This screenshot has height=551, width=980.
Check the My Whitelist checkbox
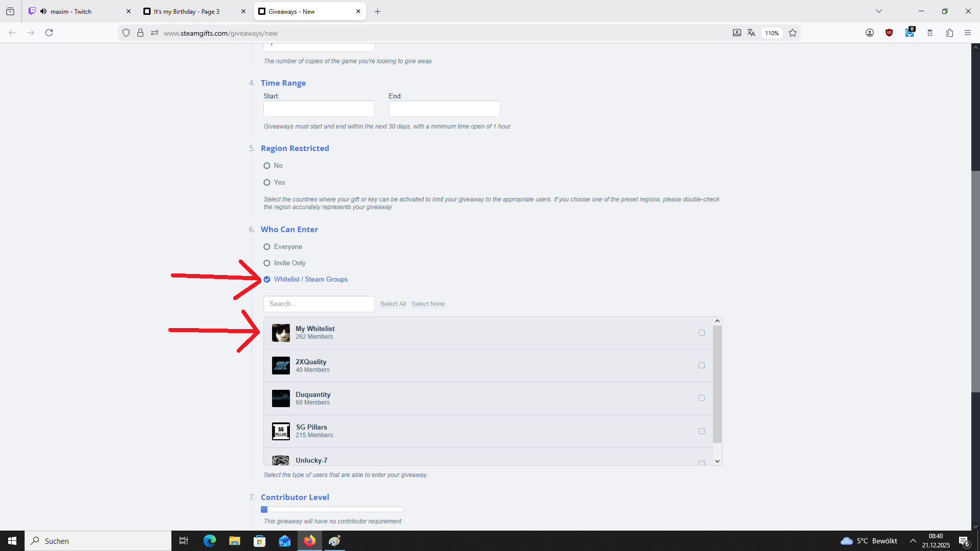click(701, 333)
